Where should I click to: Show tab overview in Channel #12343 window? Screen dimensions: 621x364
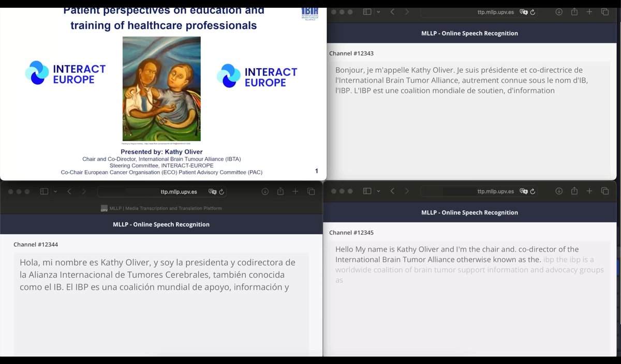(x=604, y=12)
